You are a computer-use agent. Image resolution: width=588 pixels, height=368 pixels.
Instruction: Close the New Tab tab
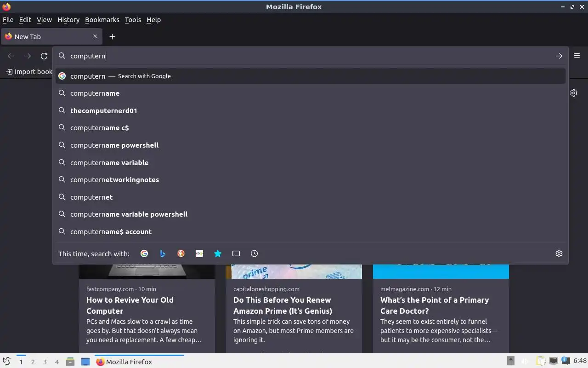[95, 36]
